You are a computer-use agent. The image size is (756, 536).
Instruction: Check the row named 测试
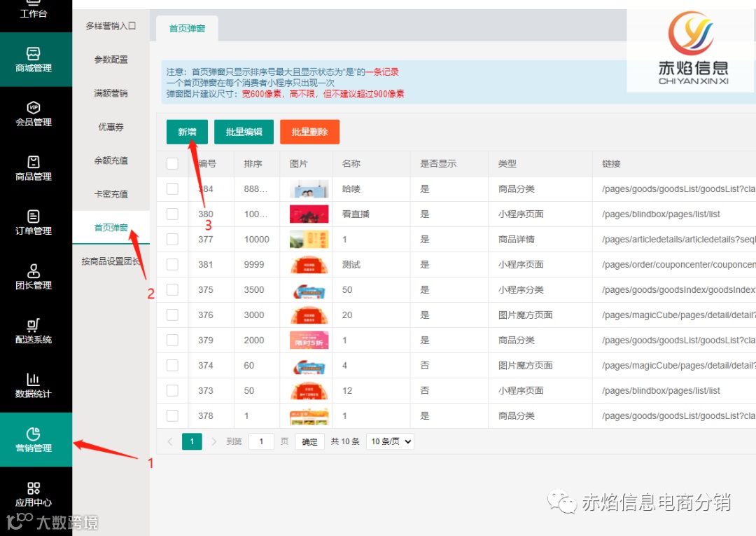(172, 264)
